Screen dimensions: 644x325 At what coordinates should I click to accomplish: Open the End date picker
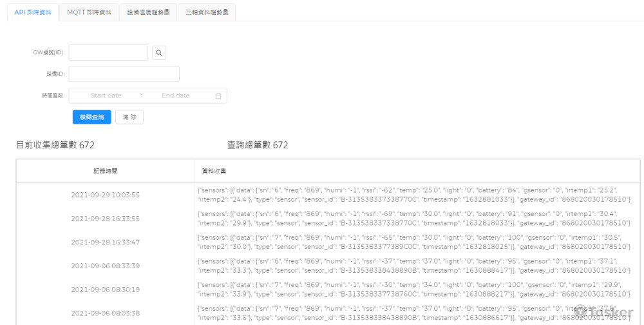click(x=176, y=95)
